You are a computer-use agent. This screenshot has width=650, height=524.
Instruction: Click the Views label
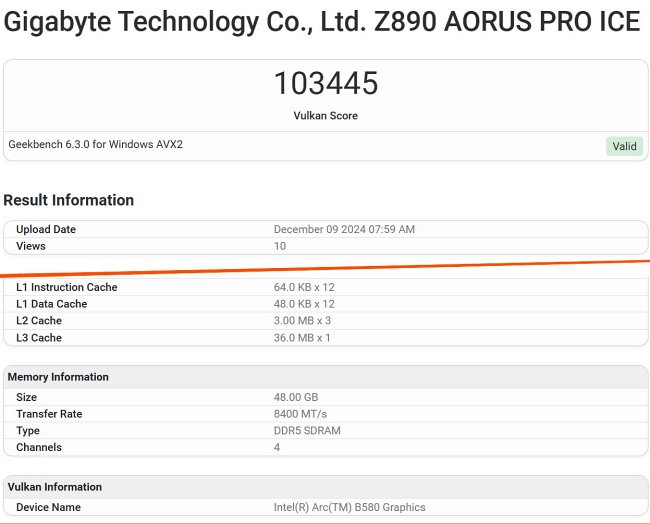[x=31, y=246]
